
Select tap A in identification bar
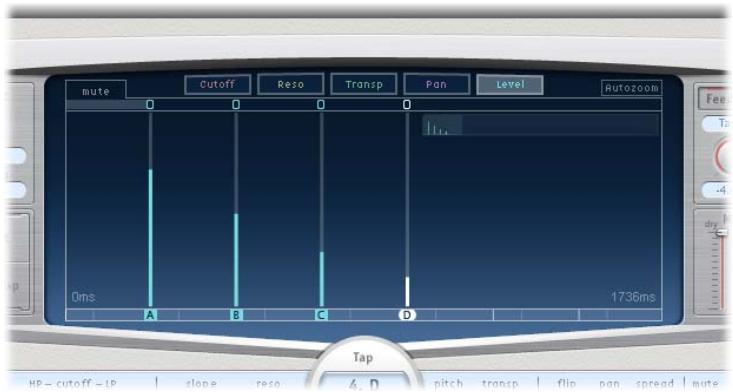150,315
